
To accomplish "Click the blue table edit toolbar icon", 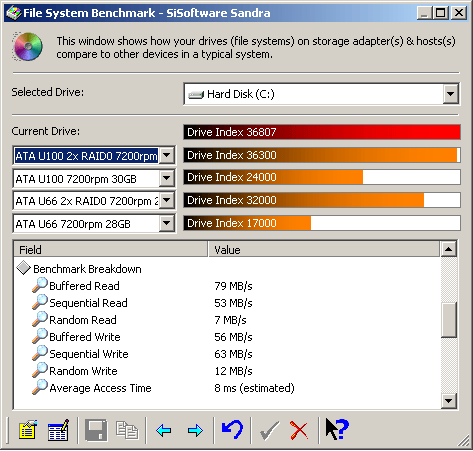I will 58,430.
